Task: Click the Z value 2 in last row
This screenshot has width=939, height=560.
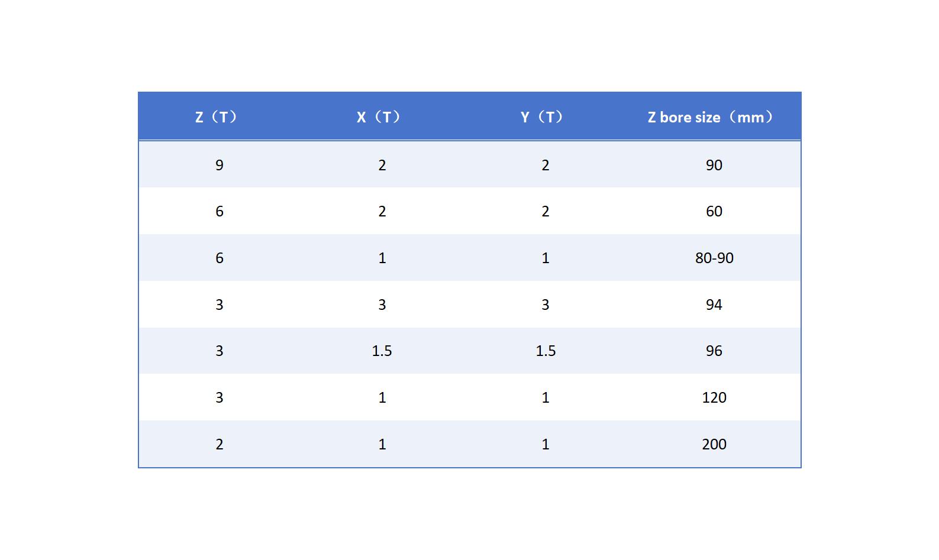Action: pyautogui.click(x=220, y=444)
